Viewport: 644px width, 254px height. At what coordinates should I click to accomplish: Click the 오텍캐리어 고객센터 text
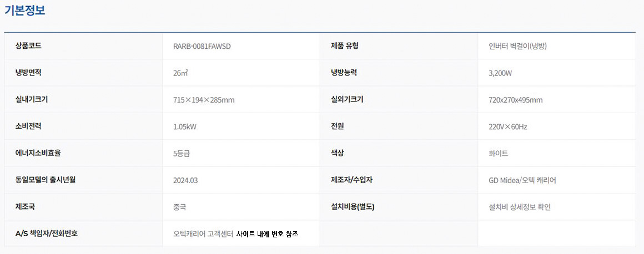pyautogui.click(x=203, y=234)
